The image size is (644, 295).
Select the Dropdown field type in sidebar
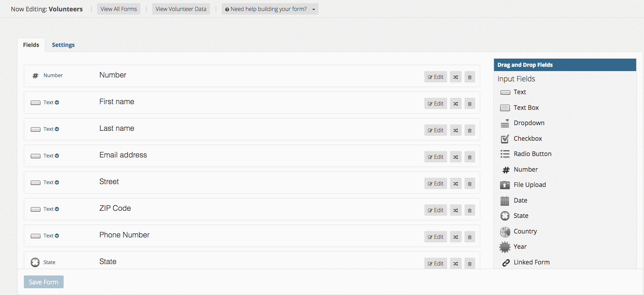(528, 123)
